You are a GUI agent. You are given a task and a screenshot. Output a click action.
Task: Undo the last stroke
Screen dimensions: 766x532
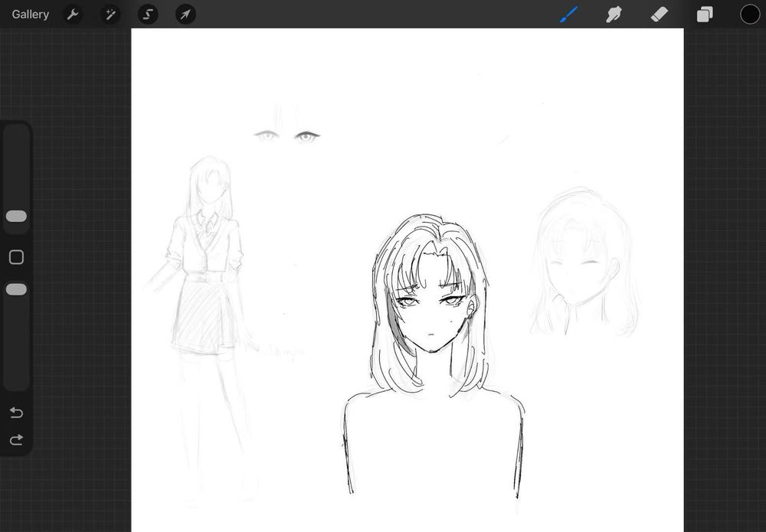pos(16,413)
